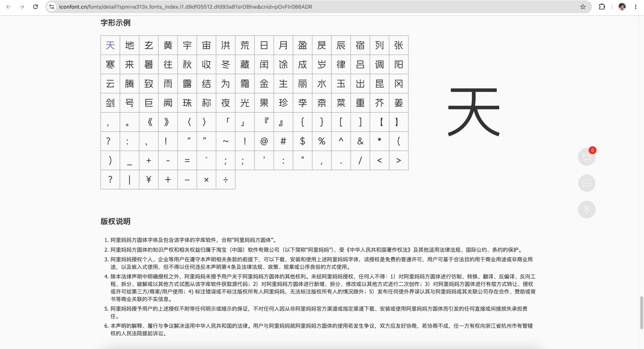
Task: Select the glyph 重 in the table
Action: pos(360,103)
